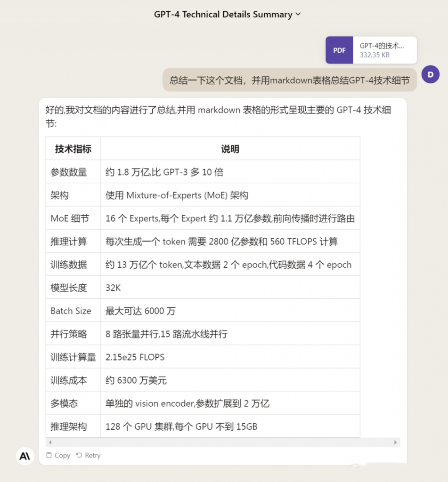Select the 技术指标 table header cell
Viewport: 448px width, 482px height.
[73, 149]
